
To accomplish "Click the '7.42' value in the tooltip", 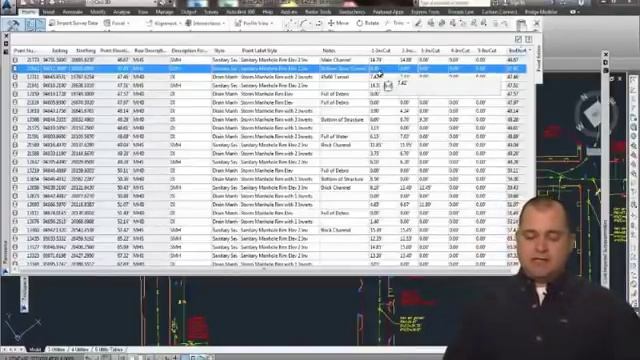I will [x=402, y=83].
